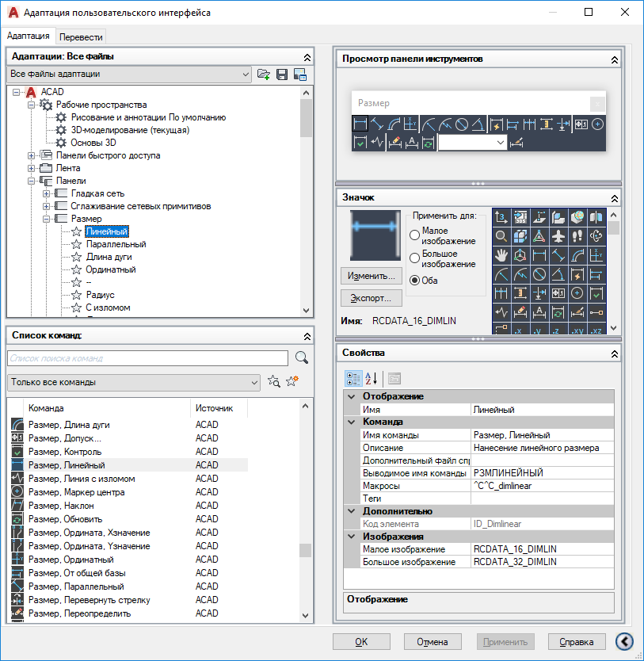This screenshot has width=644, height=661.
Task: Click round collapse-dialog arrow button
Action: pos(625,642)
